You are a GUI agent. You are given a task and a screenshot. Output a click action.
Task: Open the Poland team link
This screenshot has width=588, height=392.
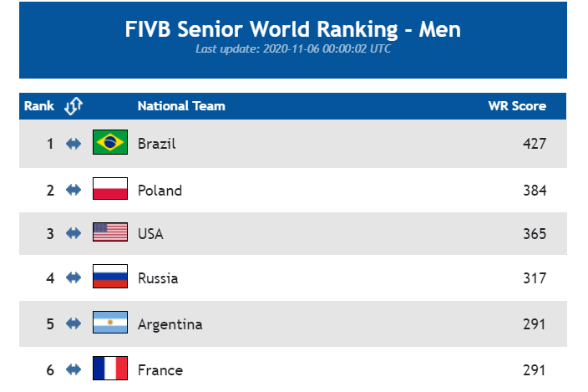(160, 191)
